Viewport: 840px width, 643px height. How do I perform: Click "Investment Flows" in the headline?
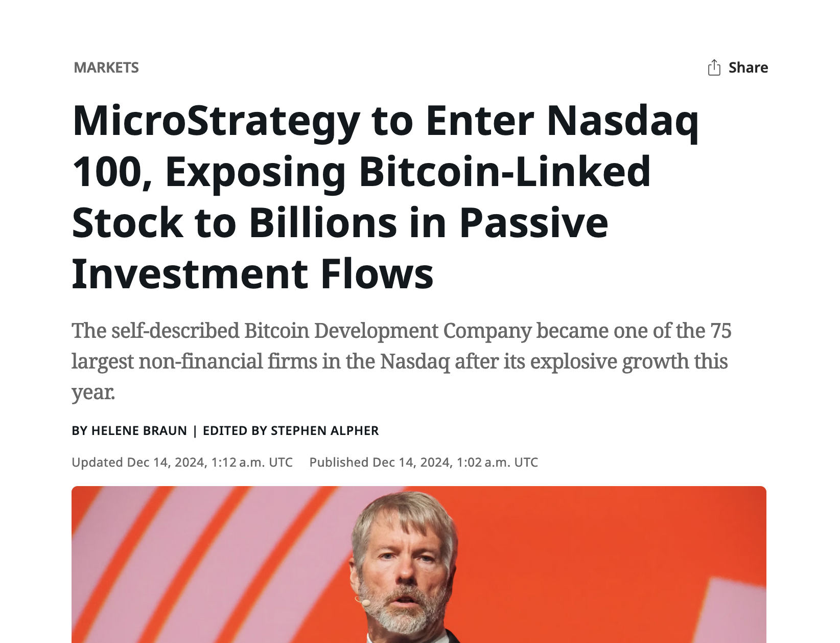[252, 274]
